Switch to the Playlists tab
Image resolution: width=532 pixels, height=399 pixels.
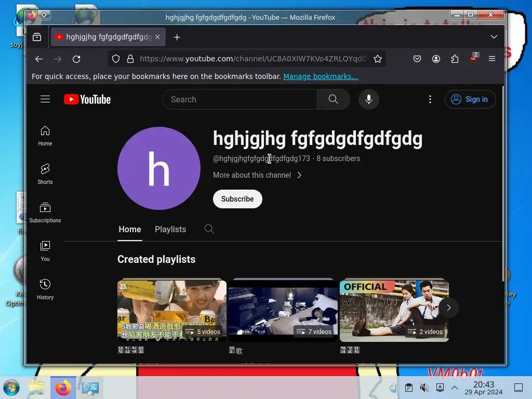pyautogui.click(x=170, y=229)
